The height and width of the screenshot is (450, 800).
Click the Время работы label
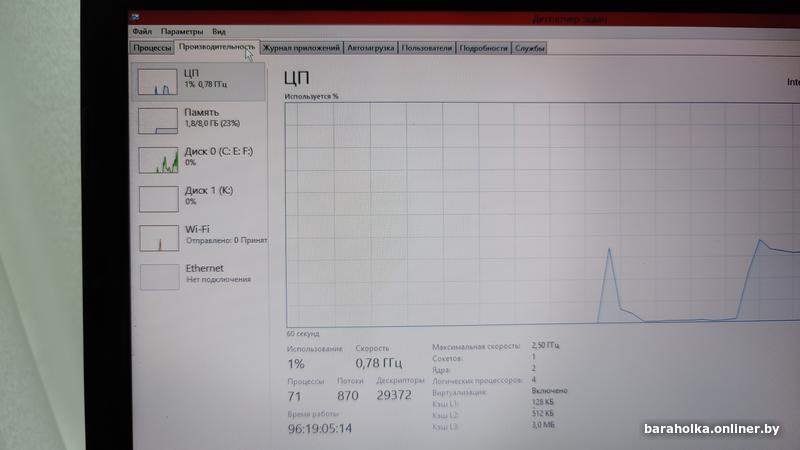pyautogui.click(x=313, y=414)
